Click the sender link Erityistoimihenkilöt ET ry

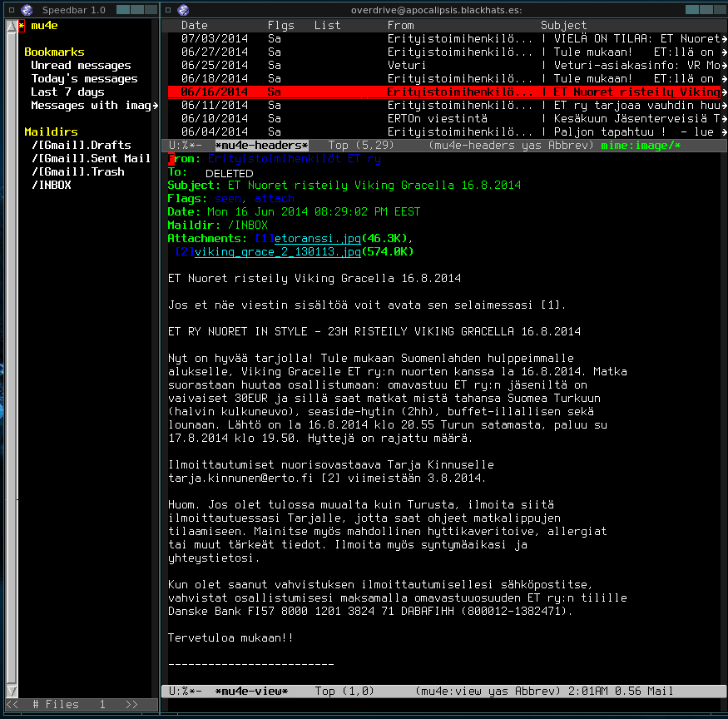pos(295,159)
